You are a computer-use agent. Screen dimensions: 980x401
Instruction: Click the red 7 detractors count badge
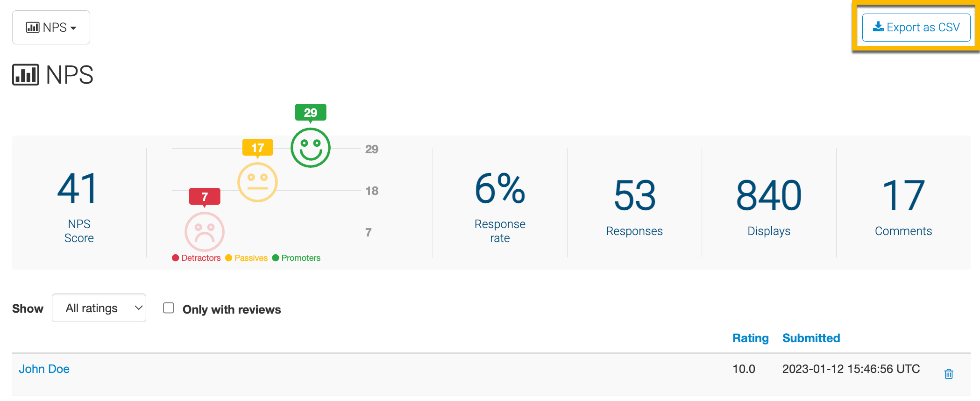point(205,197)
